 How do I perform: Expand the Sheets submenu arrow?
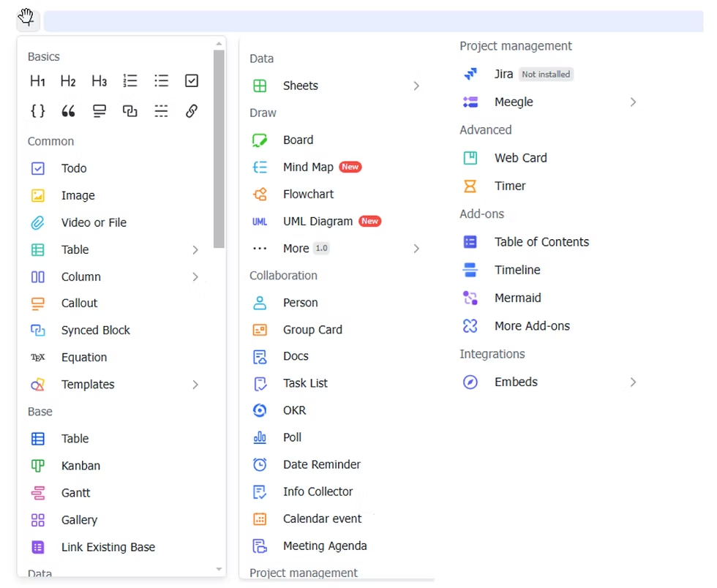416,86
